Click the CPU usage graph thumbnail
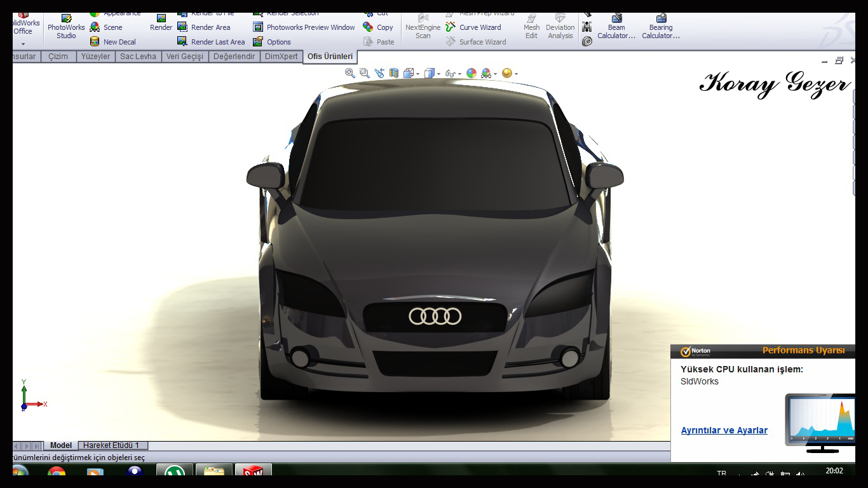 tap(820, 423)
